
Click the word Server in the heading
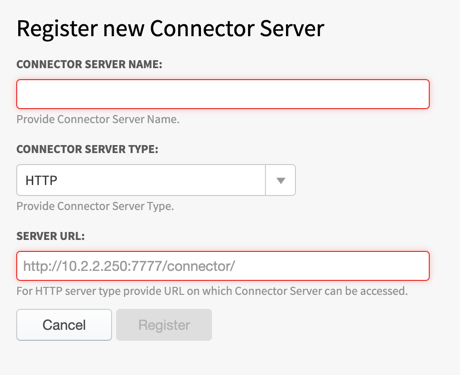click(x=292, y=29)
